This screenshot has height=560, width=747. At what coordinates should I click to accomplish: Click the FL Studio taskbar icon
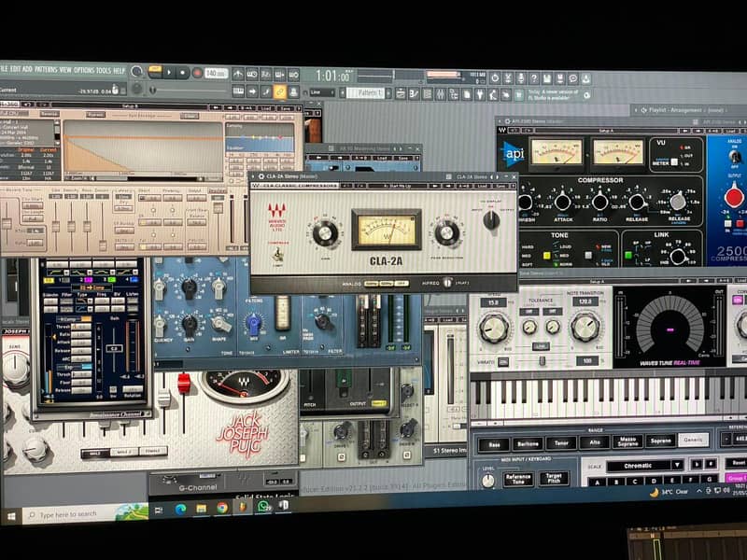(x=243, y=507)
